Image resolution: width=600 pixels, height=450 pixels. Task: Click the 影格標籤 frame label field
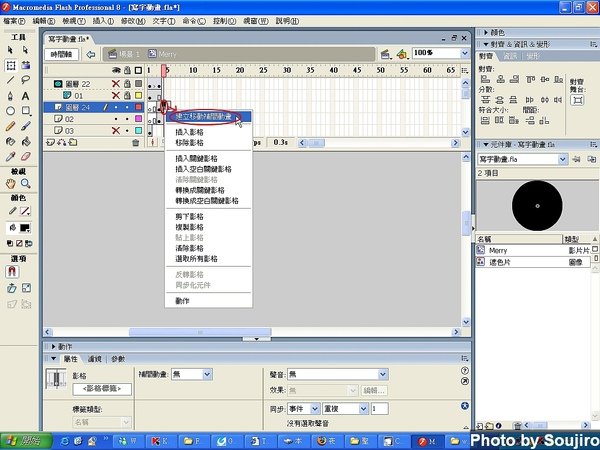[x=102, y=389]
